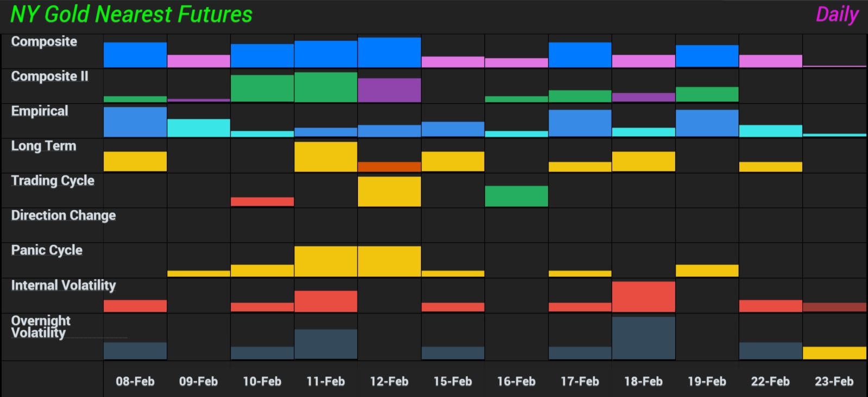Click the Daily timeframe label

pyautogui.click(x=836, y=15)
